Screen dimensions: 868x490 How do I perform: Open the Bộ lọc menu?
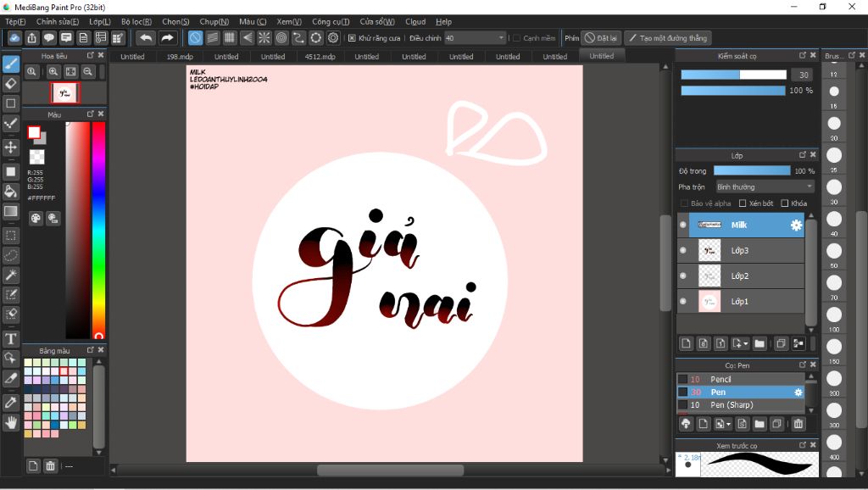coord(136,21)
